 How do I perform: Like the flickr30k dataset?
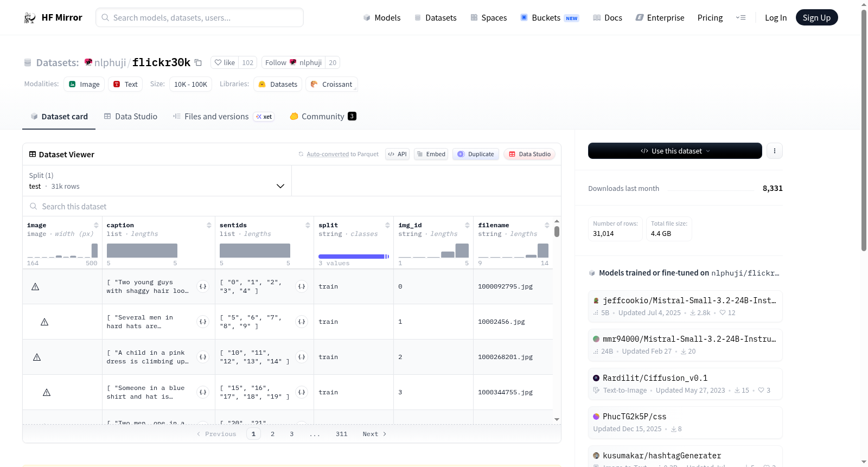[225, 62]
